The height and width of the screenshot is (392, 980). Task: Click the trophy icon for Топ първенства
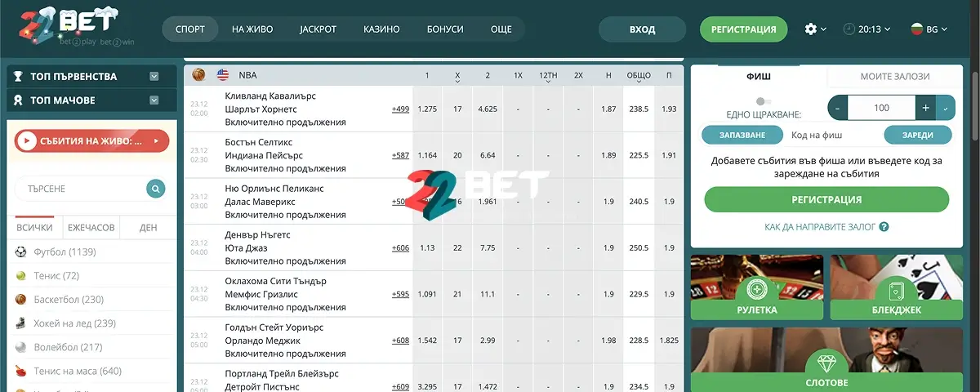pos(19,76)
